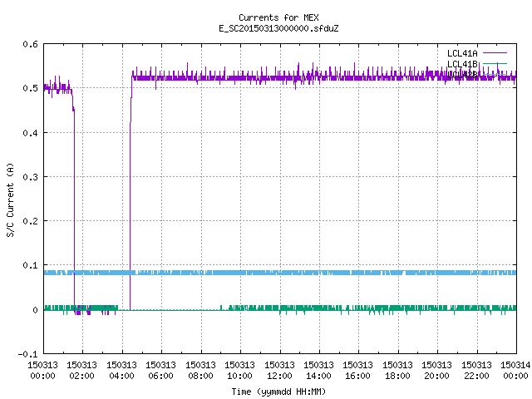This screenshot has width=532, height=399.
Task: Click the 150313 16:00 x-axis tick label
Action: [x=358, y=371]
